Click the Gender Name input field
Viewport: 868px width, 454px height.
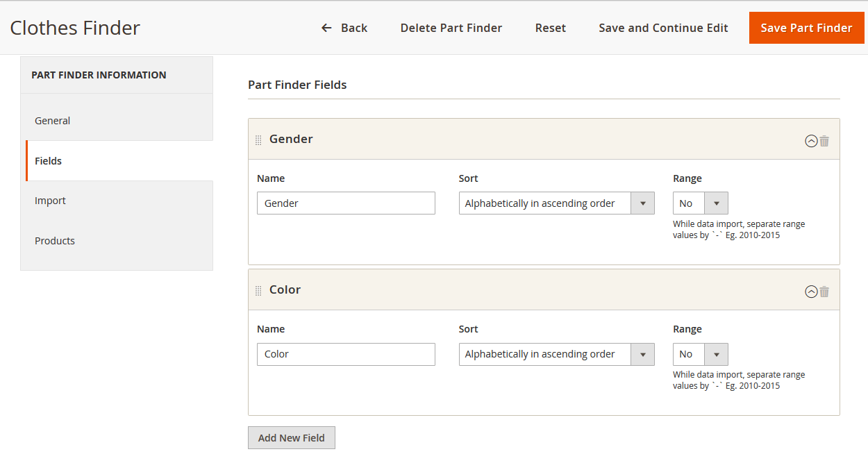click(346, 203)
